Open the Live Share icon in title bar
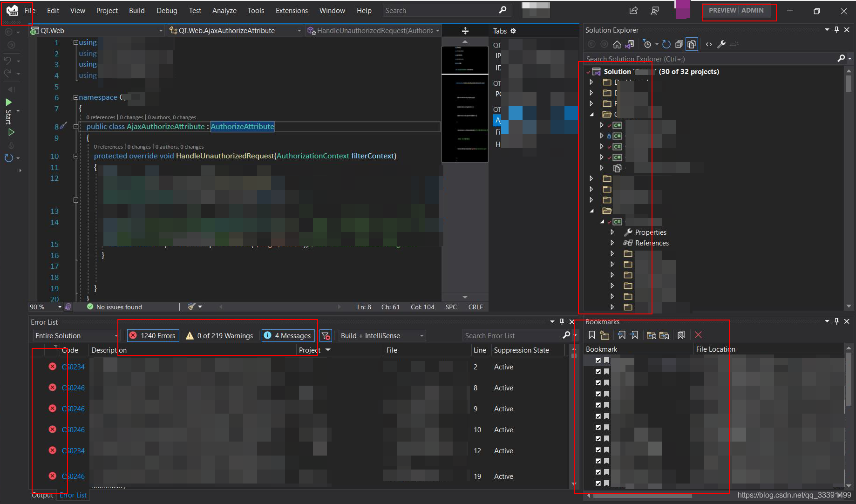 pos(633,10)
